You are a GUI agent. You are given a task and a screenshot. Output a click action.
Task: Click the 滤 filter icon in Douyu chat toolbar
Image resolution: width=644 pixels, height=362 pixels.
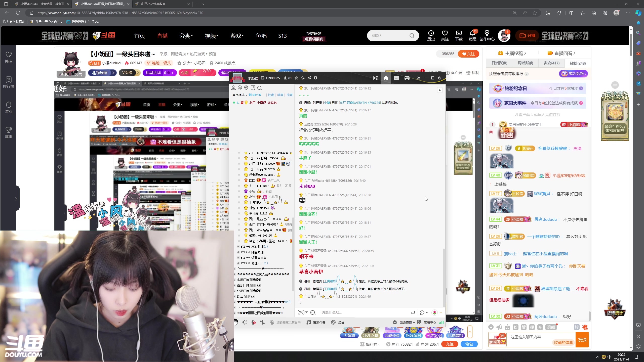577,327
